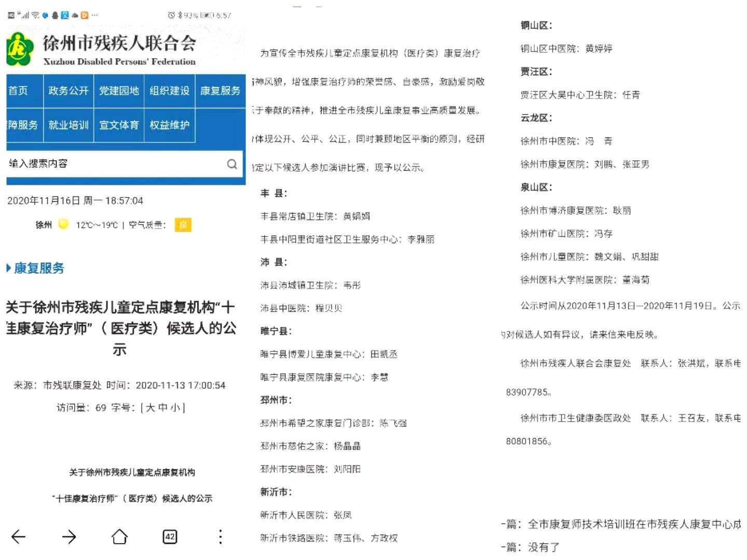Tap the line 睢宁县博爱儿童康复中心:田凯丞
The image size is (747, 560).
[x=329, y=354]
